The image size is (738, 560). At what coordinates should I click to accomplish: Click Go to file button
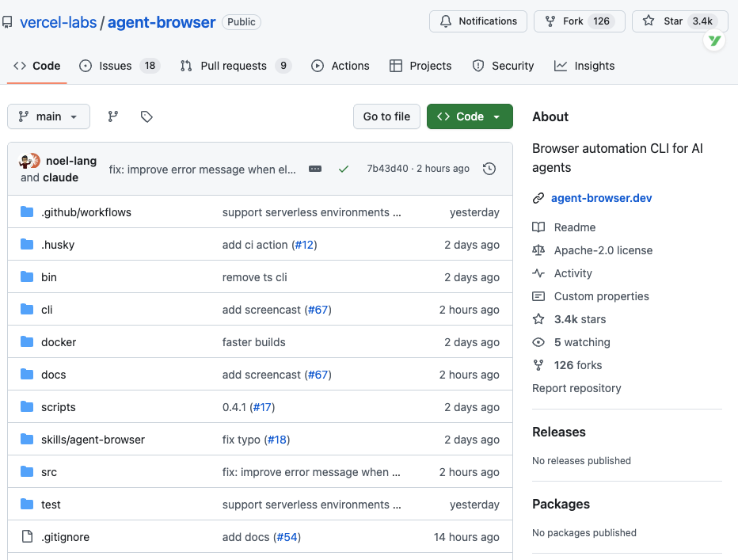pos(386,116)
